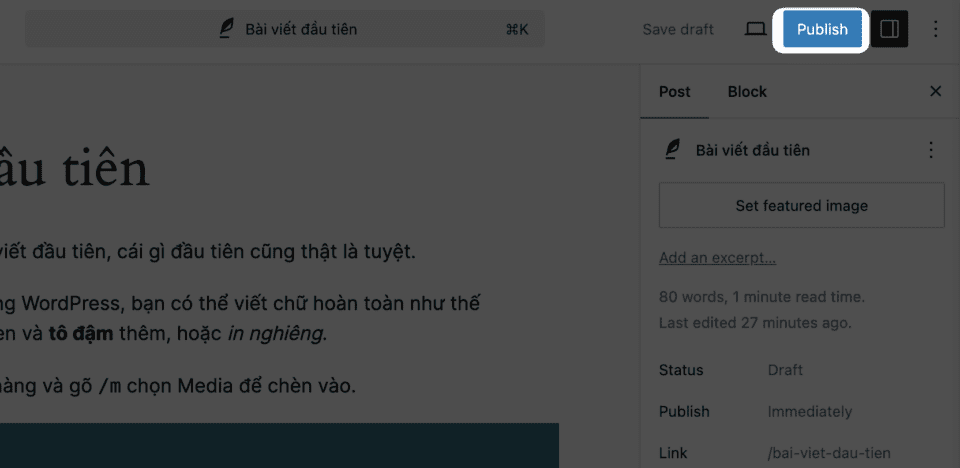Toggle the settings sidebar panel icon
The width and height of the screenshot is (960, 468).
[889, 29]
